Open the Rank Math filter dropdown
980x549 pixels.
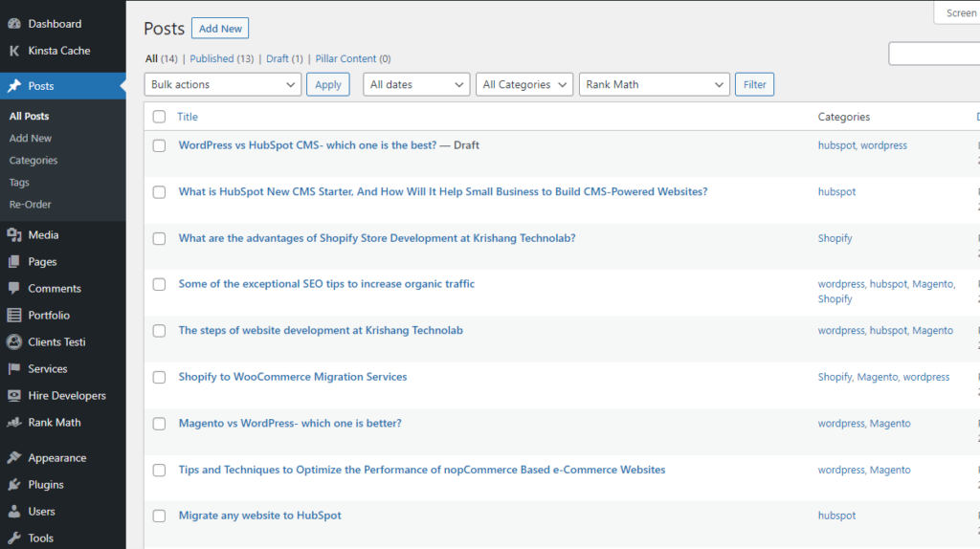(655, 84)
